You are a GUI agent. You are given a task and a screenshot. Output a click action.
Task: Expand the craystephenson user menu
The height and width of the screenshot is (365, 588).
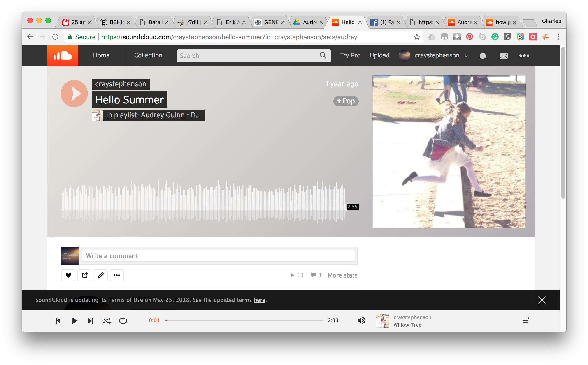click(x=434, y=55)
